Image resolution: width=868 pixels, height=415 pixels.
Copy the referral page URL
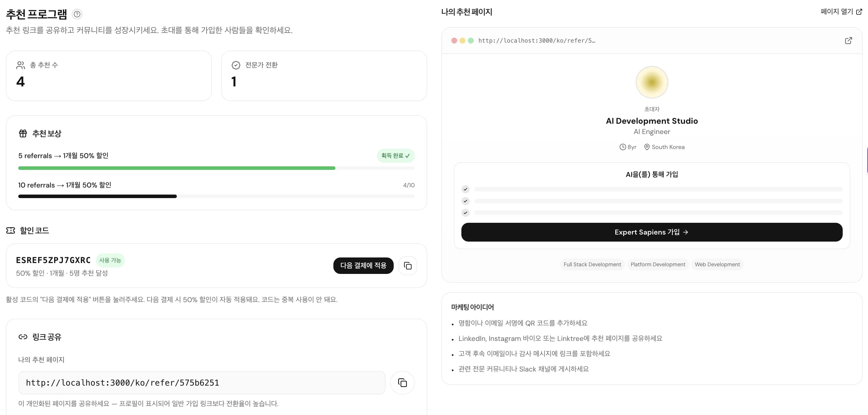(x=402, y=383)
